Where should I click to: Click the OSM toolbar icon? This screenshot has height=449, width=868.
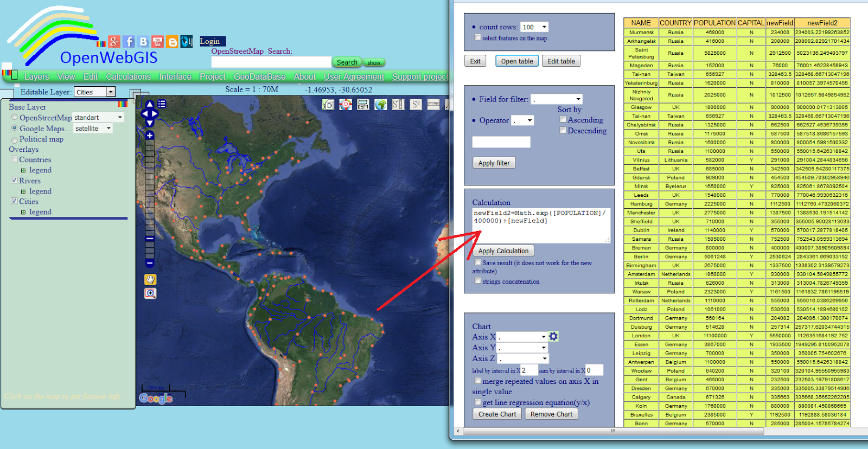(363, 105)
